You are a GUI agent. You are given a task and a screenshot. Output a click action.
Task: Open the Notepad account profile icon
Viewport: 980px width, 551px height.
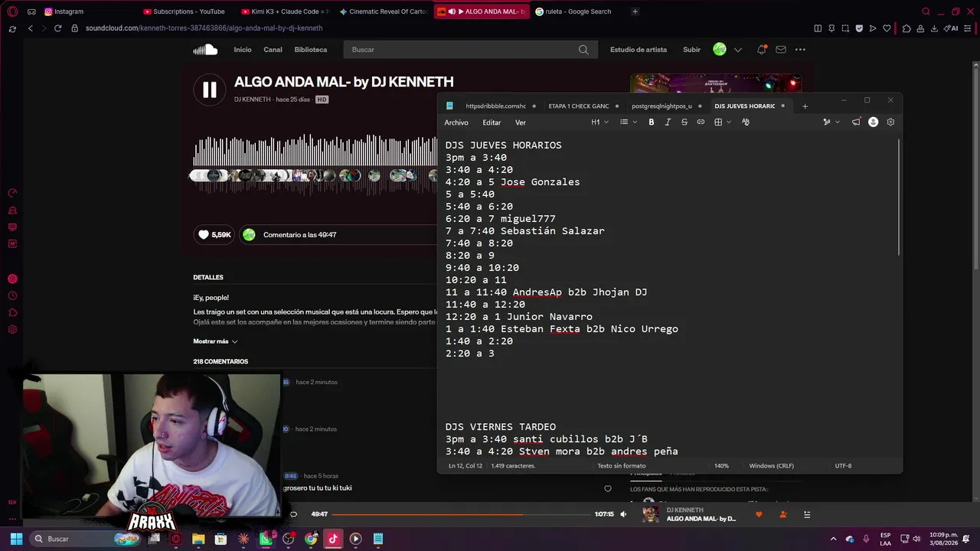click(873, 122)
